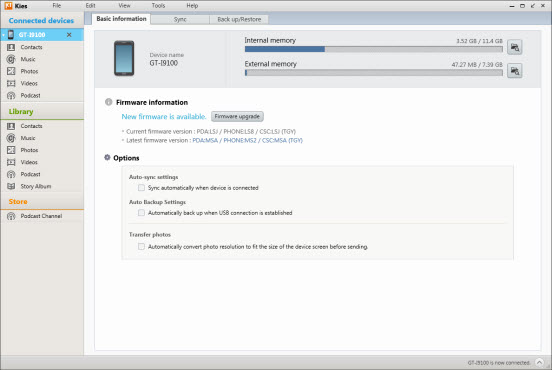Open the Edit menu
This screenshot has height=370, width=552.
pos(90,6)
